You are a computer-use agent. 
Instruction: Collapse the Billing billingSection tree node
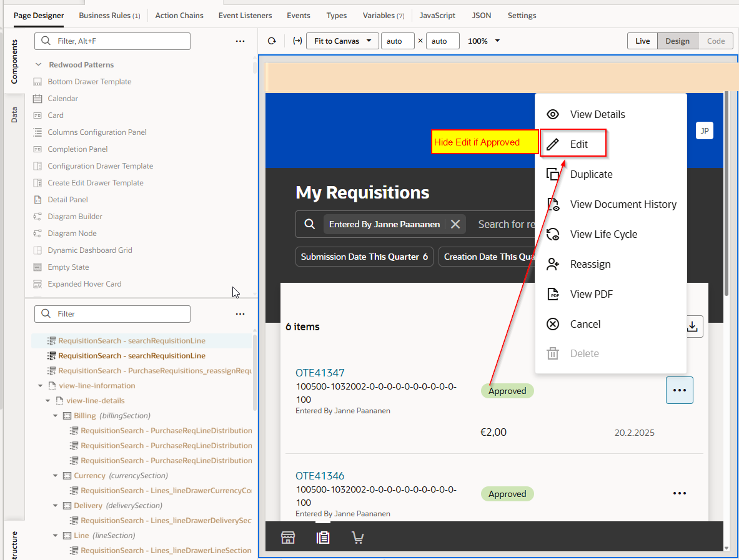tap(55, 415)
